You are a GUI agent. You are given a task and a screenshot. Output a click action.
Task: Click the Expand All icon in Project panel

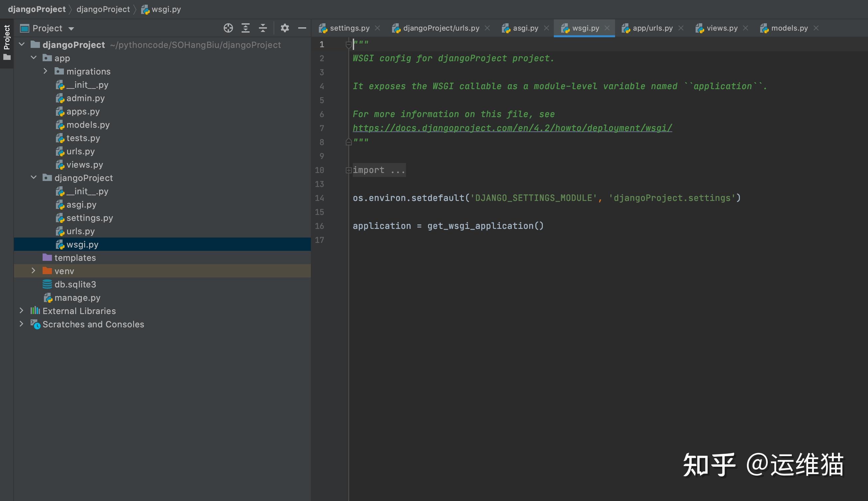[245, 28]
